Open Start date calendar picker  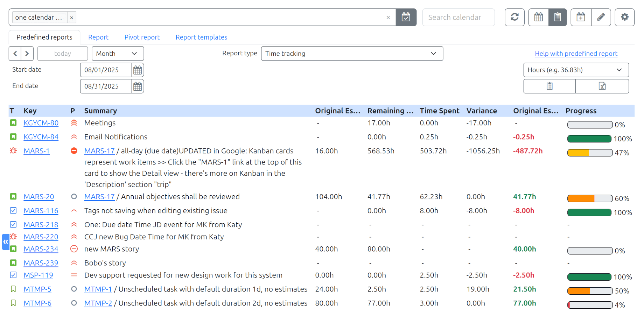pyautogui.click(x=138, y=70)
